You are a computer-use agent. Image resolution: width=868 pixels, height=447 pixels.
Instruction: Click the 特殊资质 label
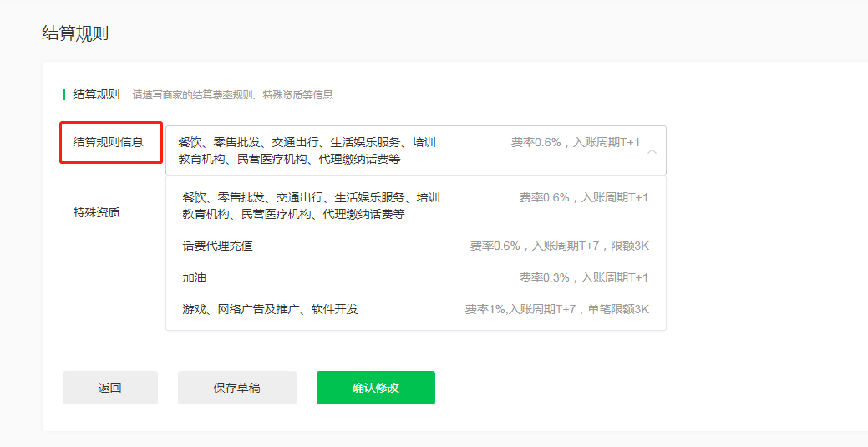96,213
